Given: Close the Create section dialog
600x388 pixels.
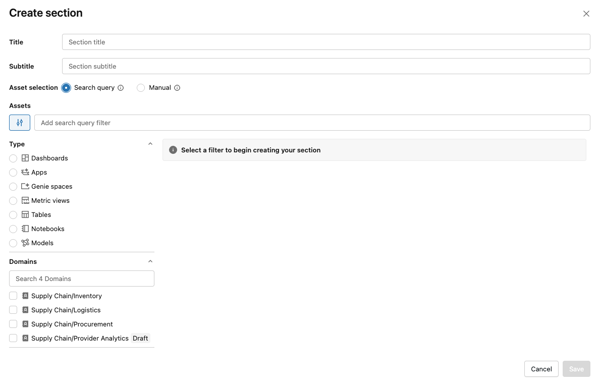Looking at the screenshot, I should 586,14.
